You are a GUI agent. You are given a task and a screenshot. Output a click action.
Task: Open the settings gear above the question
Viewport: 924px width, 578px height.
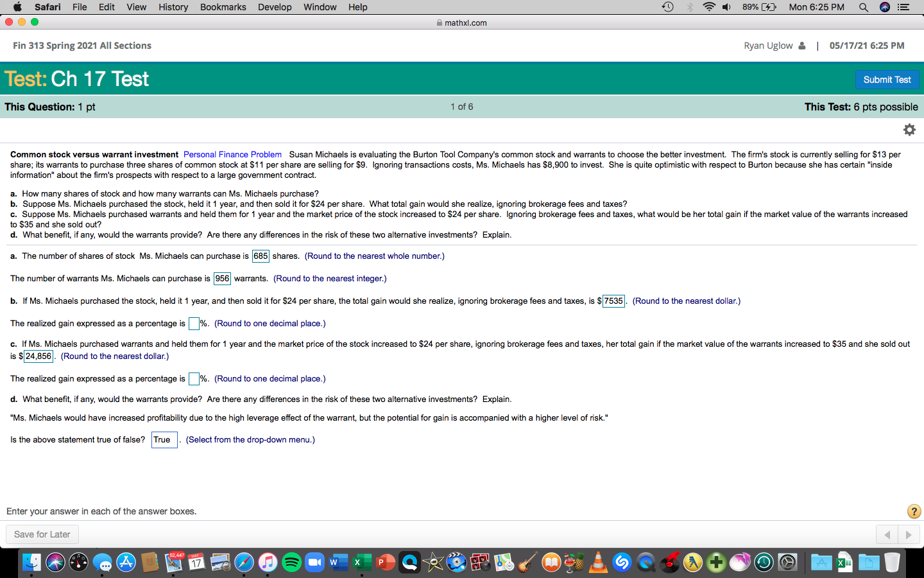point(909,129)
